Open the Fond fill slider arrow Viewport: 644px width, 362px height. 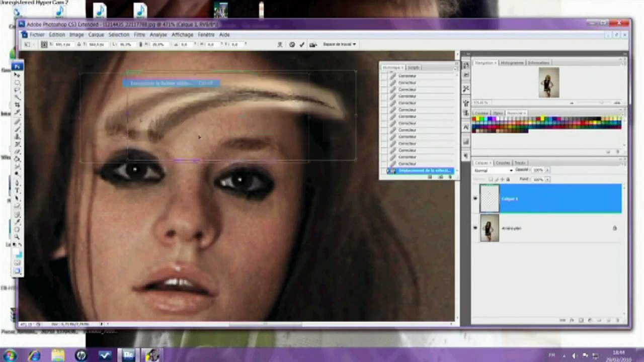547,179
